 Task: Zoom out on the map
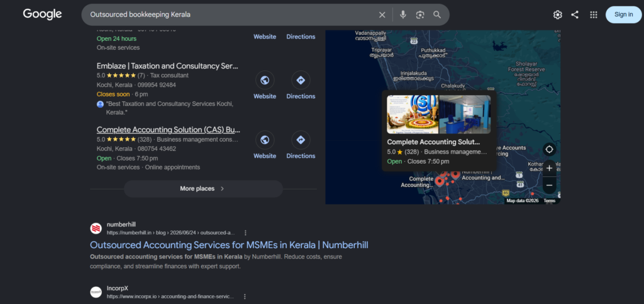coord(550,185)
